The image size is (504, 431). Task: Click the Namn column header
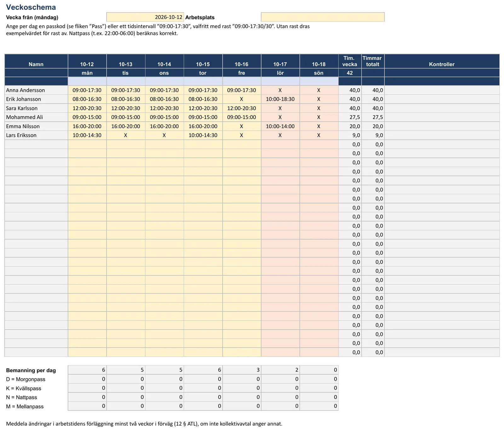click(x=36, y=61)
